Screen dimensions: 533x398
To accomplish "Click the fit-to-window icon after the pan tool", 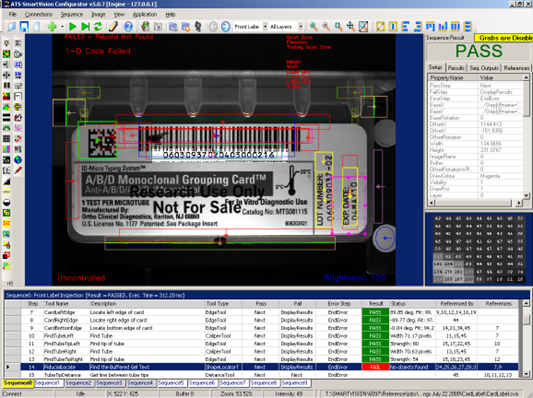I will tap(363, 26).
